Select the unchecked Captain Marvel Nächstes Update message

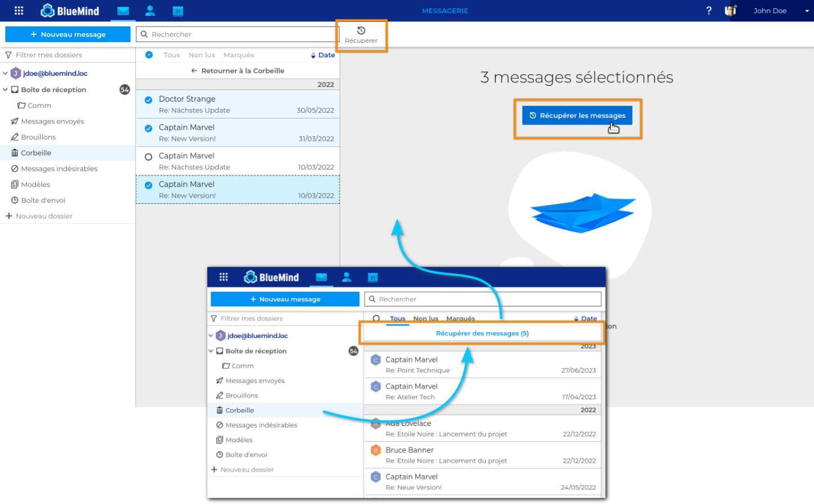tap(148, 157)
